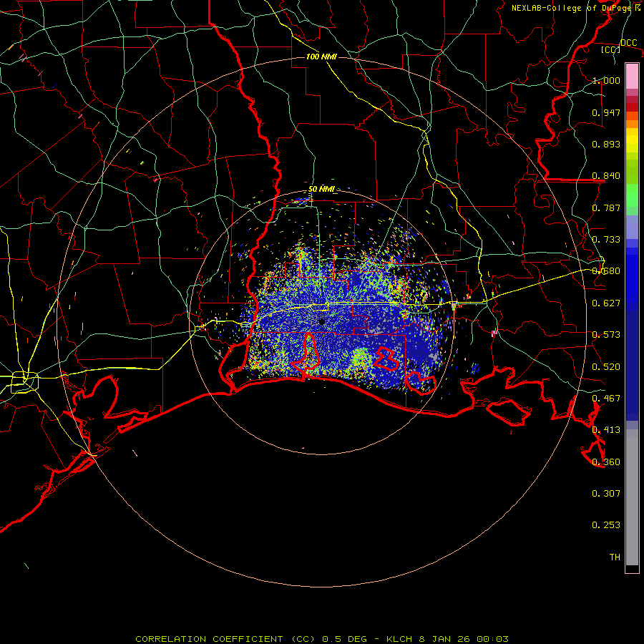Viewport: 644px width, 644px height.
Task: Click the black KLCH radar site dot
Action: tap(322, 322)
